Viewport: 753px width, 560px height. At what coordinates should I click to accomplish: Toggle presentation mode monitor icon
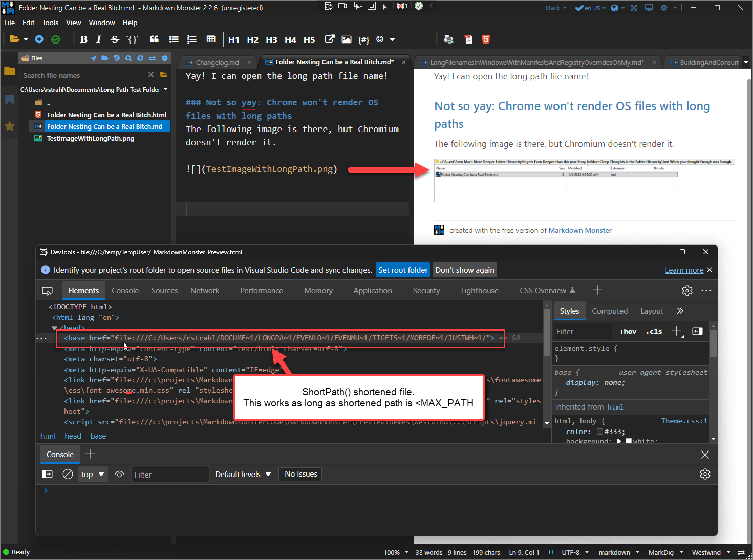(649, 8)
